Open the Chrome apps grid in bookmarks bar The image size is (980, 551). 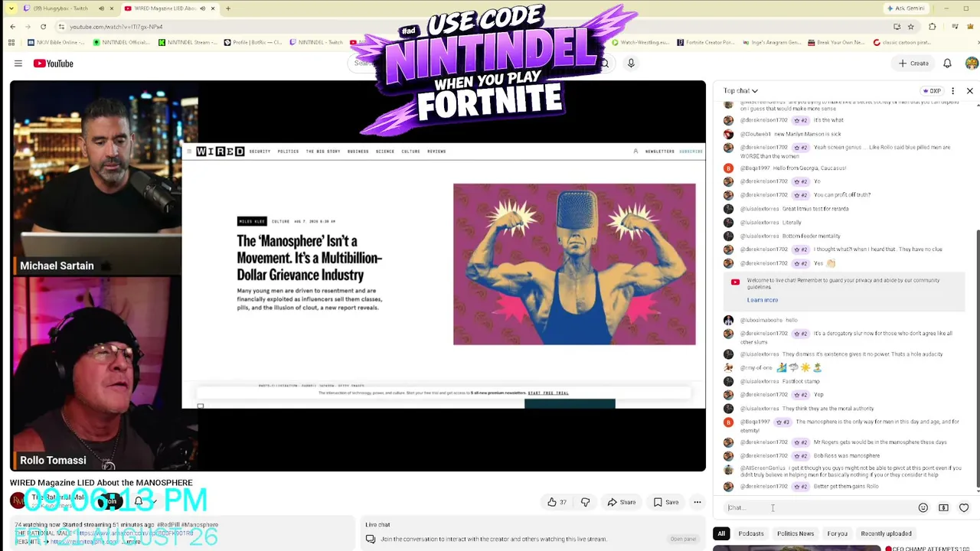[12, 43]
